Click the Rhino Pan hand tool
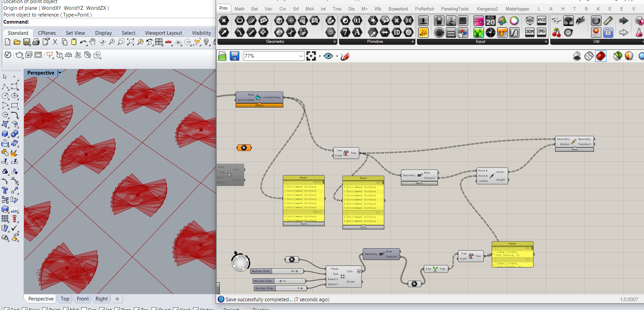The width and height of the screenshot is (644, 310). (92, 42)
